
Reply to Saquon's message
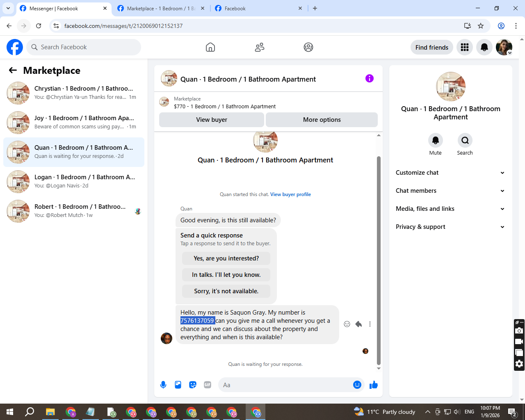pos(358,324)
